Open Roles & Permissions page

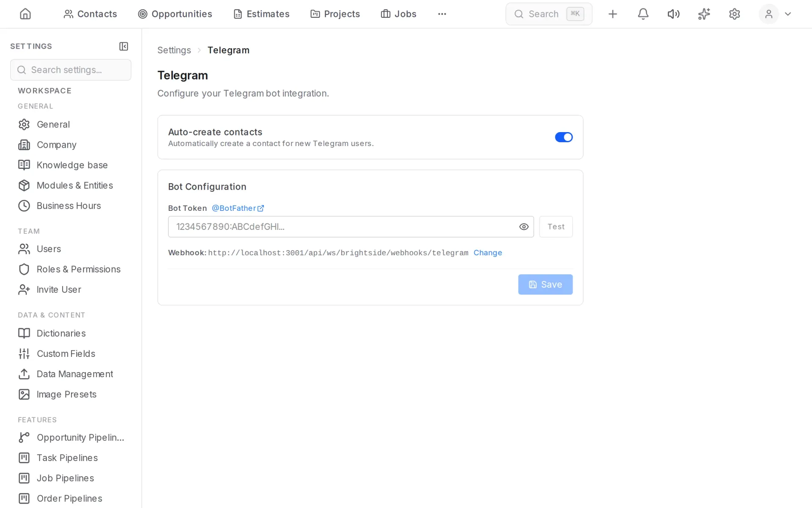pos(71,269)
